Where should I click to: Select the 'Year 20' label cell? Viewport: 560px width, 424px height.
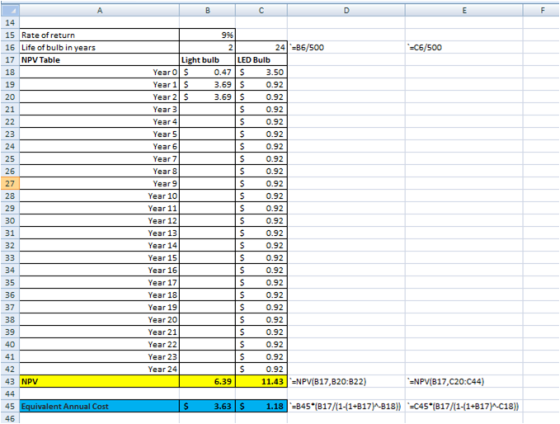pyautogui.click(x=100, y=320)
